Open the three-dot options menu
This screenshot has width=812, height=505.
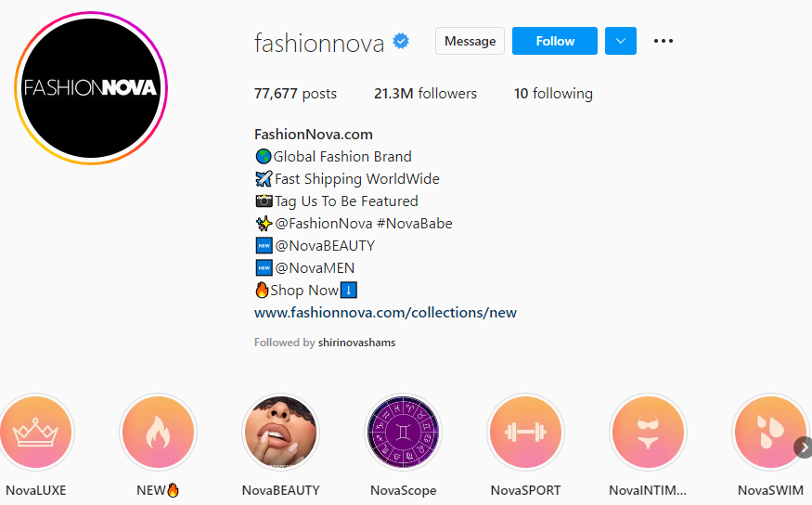(x=664, y=41)
